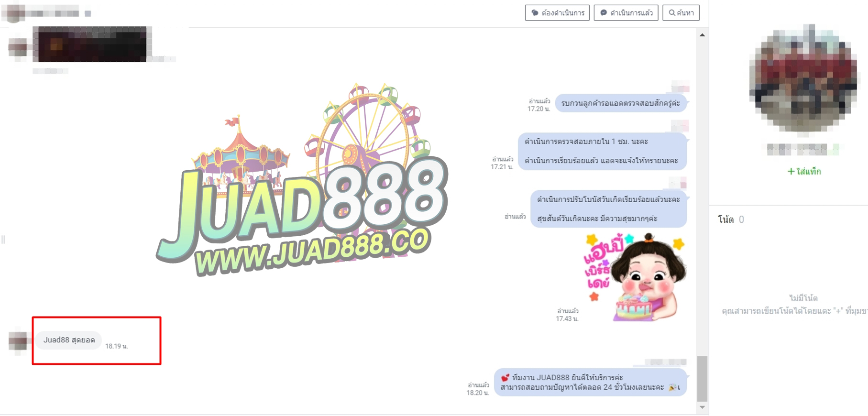Select the 'ทีมงาน JUAD888 ยินดีให้บริการค่ะ' message
This screenshot has width=868, height=416.
click(590, 383)
